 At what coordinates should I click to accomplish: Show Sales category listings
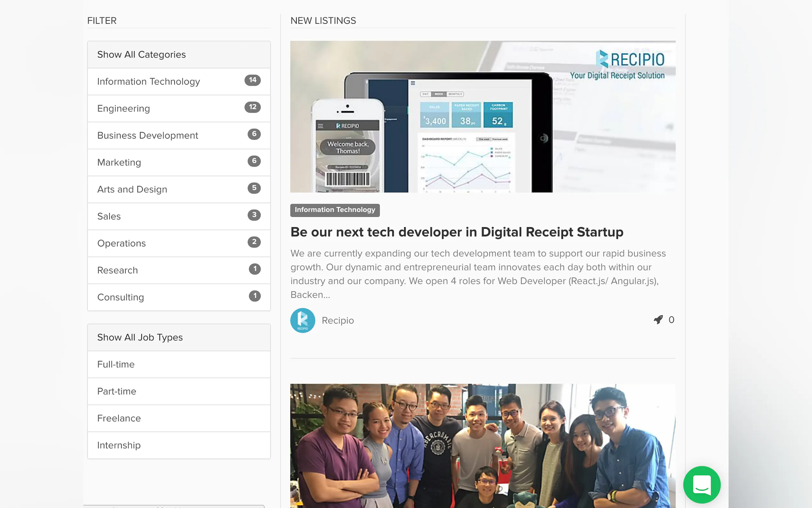pos(109,216)
